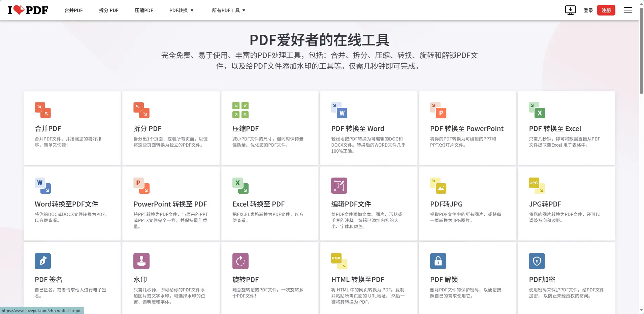Expand the 所有PDF工具 dropdown menu

pyautogui.click(x=229, y=10)
